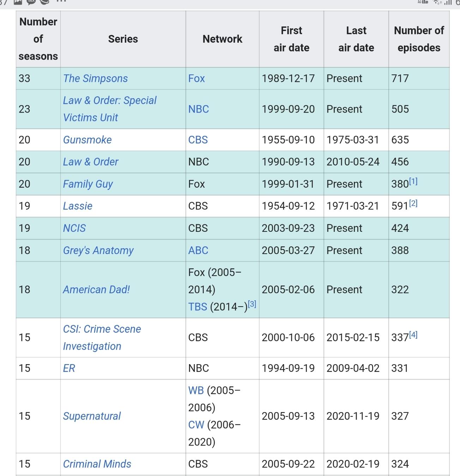This screenshot has height=476, width=460.
Task: Open CSI: Crime Scene Investigation link
Action: pos(102,338)
